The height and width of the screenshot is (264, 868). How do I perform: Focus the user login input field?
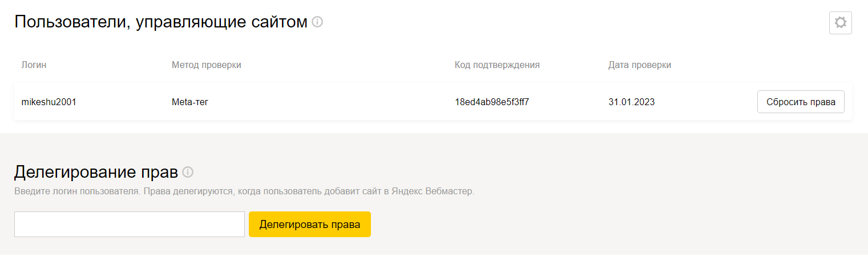coord(130,224)
